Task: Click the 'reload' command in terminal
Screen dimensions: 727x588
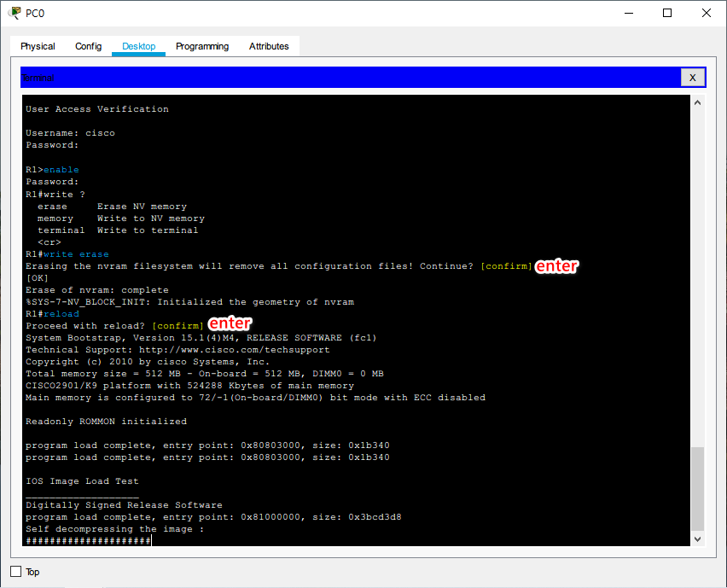Action: [61, 314]
